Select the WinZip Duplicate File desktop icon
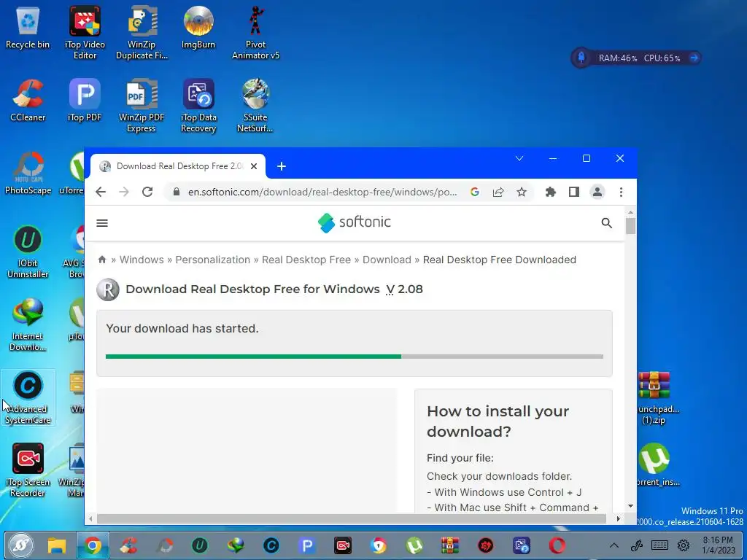Screen dimensions: 747x560 (x=142, y=32)
